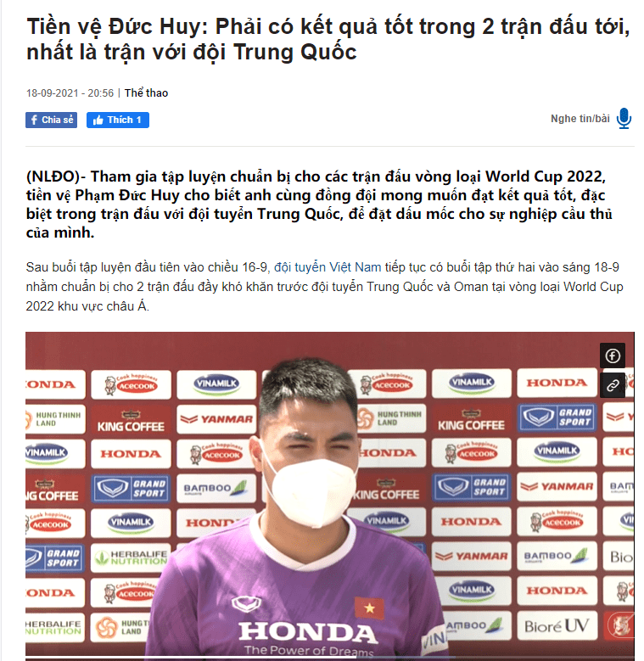
Task: Click the Yanmar logo at upper left board
Action: click(216, 419)
